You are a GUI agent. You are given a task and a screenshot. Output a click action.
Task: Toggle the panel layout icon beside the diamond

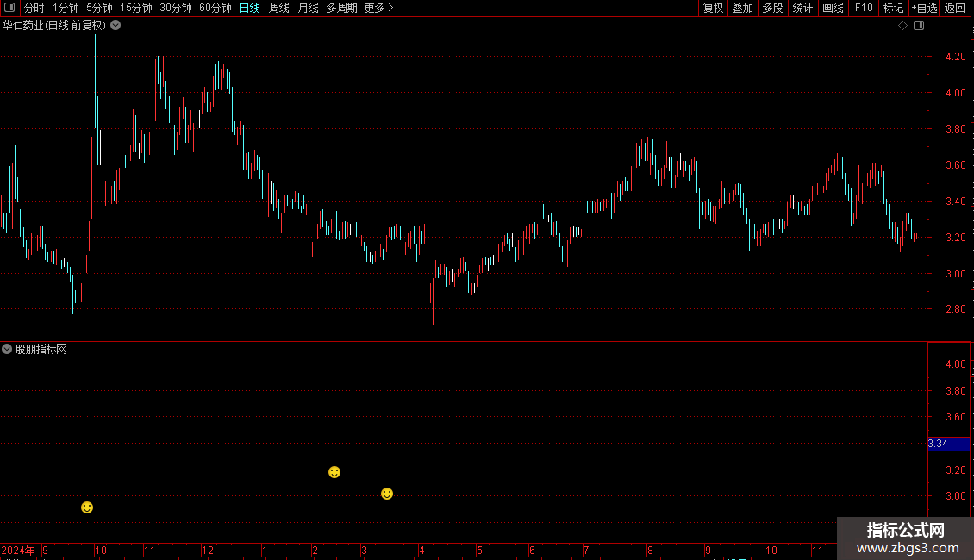click(x=919, y=26)
